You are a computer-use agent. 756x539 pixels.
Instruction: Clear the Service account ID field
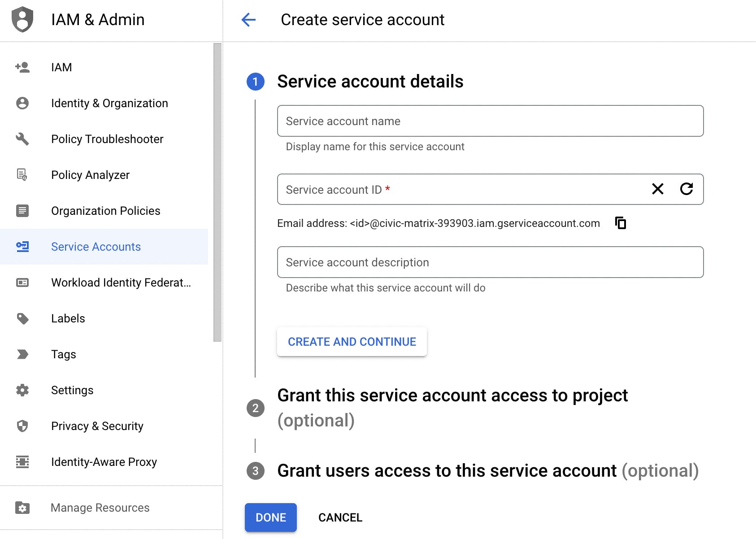[657, 189]
